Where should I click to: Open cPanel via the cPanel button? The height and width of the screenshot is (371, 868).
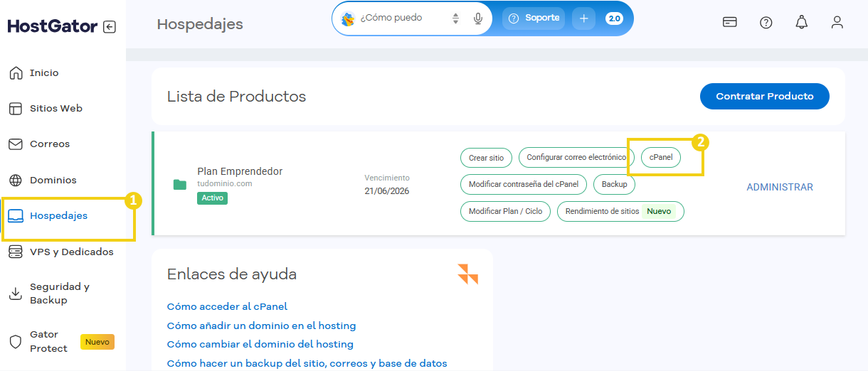(x=661, y=158)
